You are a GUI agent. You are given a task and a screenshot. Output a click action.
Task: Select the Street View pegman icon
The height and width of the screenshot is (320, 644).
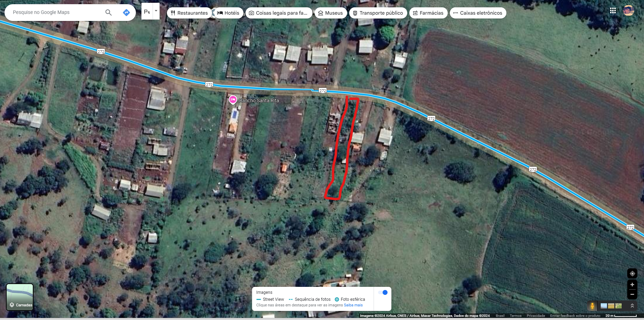point(592,306)
